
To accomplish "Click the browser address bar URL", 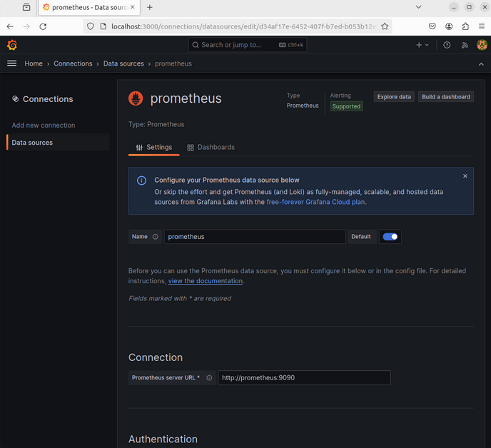I will (x=243, y=26).
